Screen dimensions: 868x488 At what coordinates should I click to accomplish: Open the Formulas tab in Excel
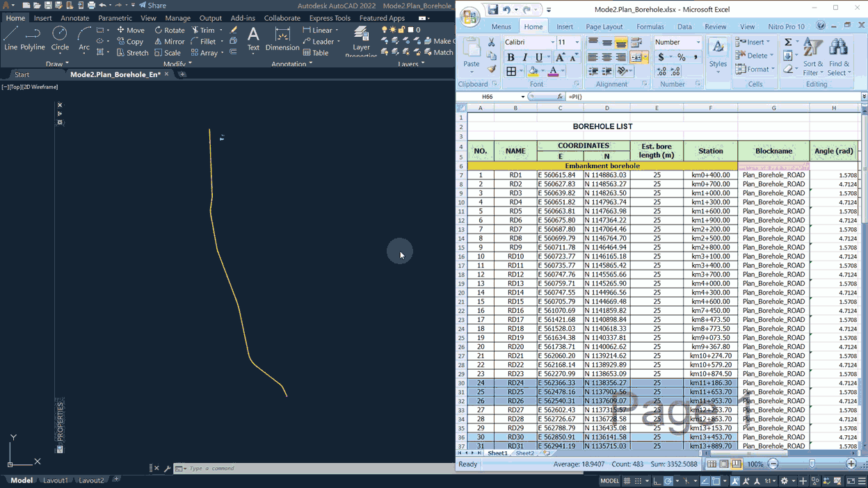pos(650,26)
